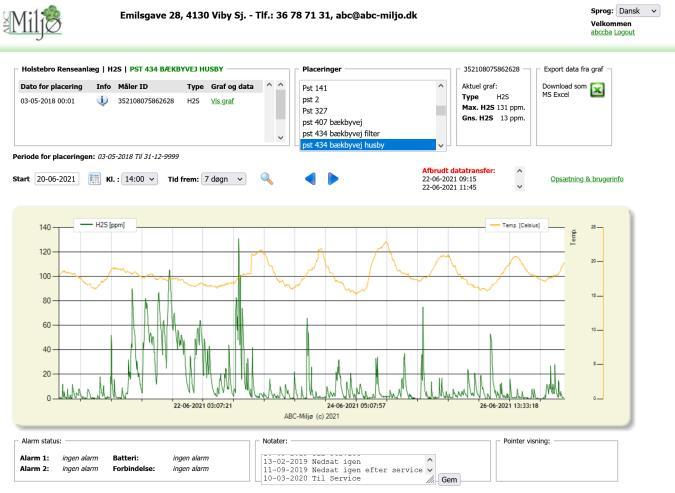Select Pst 327 in Placeringer list
The width and height of the screenshot is (675, 493).
368,111
